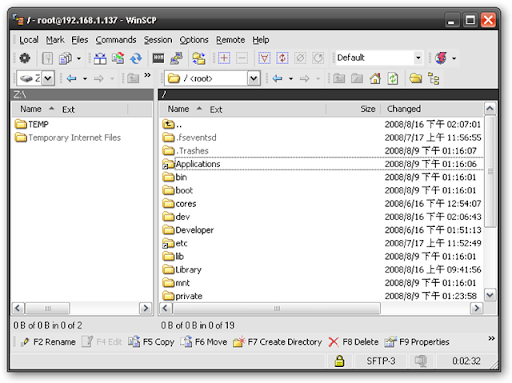Open Preferences via the gear icon
This screenshot has height=383, width=512.
[x=25, y=58]
